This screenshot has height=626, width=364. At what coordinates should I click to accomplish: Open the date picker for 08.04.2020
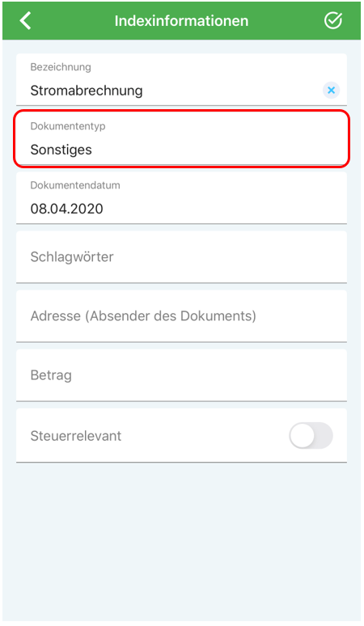pos(182,197)
